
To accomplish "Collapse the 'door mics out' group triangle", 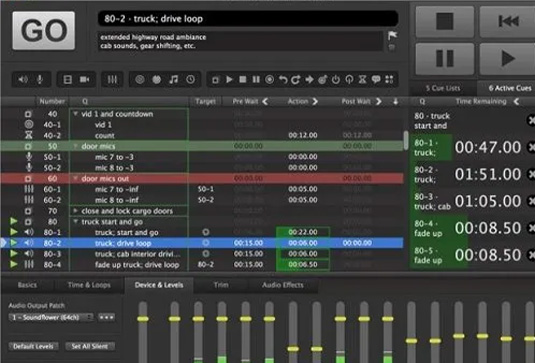I will tap(75, 178).
